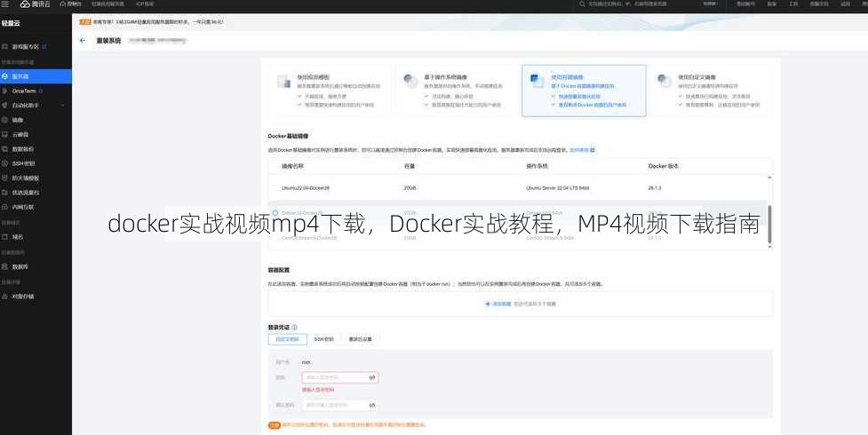Click the 镜像 sidebar icon
The image size is (868, 435).
pos(5,120)
